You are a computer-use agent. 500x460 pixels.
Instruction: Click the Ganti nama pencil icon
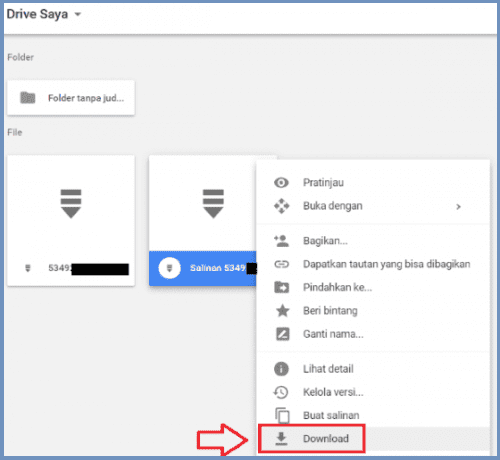[x=283, y=334]
